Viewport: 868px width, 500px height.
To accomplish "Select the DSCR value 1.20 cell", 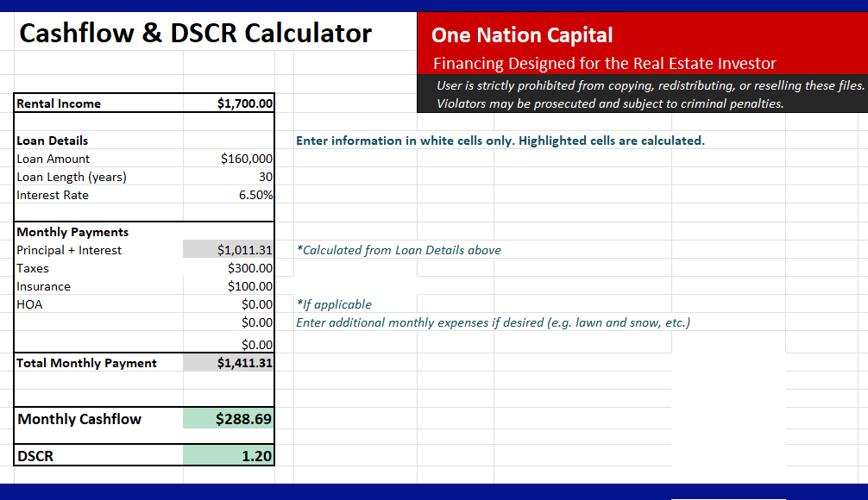I will point(229,456).
